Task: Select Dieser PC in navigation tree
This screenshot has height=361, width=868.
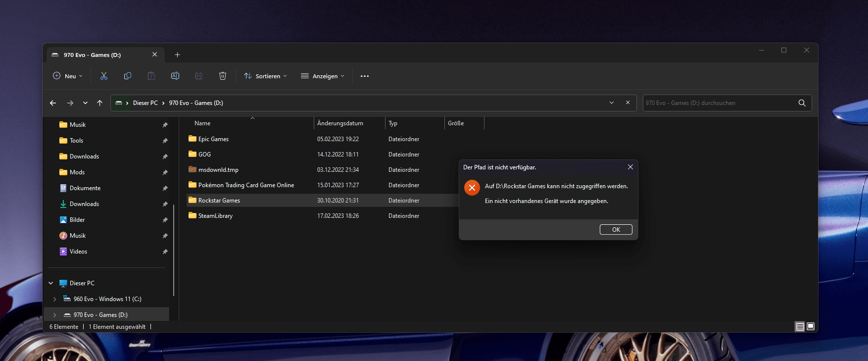Action: tap(82, 283)
